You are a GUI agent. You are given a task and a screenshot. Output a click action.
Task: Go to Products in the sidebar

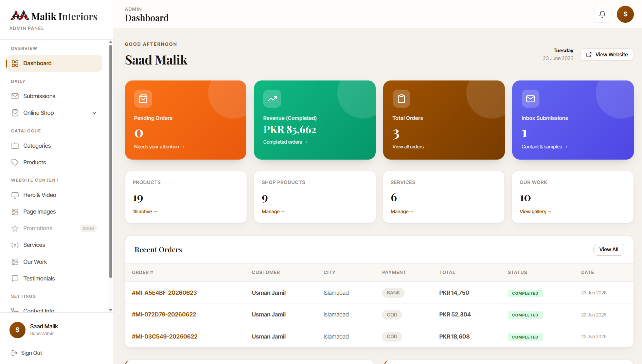point(54,162)
